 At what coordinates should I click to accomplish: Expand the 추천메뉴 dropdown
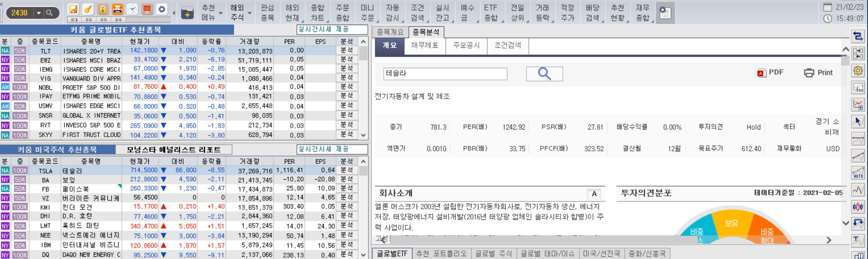coord(221,13)
